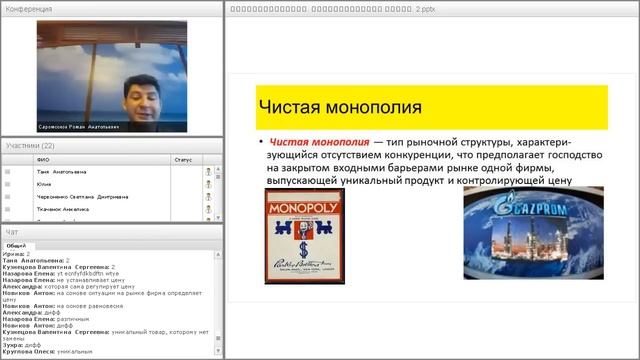The image size is (640, 360).
Task: Click status square left of Червоненко Светлана
Action: [x=7, y=197]
